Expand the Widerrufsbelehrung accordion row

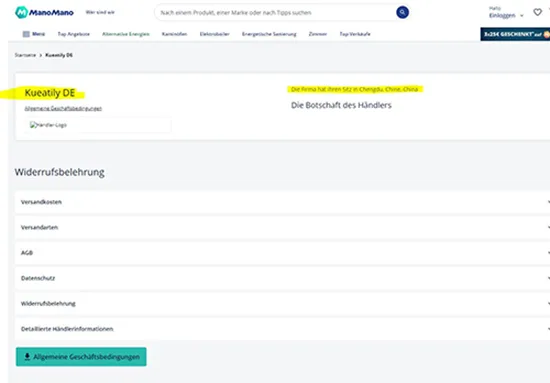(x=282, y=303)
